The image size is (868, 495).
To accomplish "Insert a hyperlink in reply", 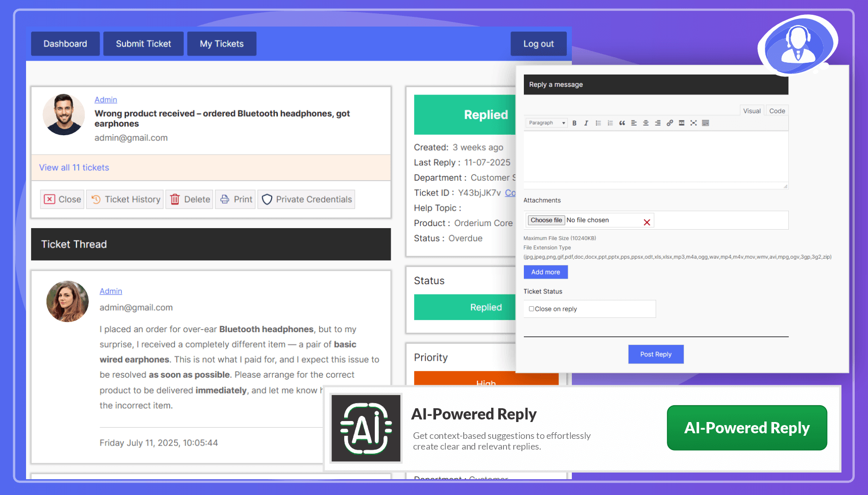I will click(670, 123).
